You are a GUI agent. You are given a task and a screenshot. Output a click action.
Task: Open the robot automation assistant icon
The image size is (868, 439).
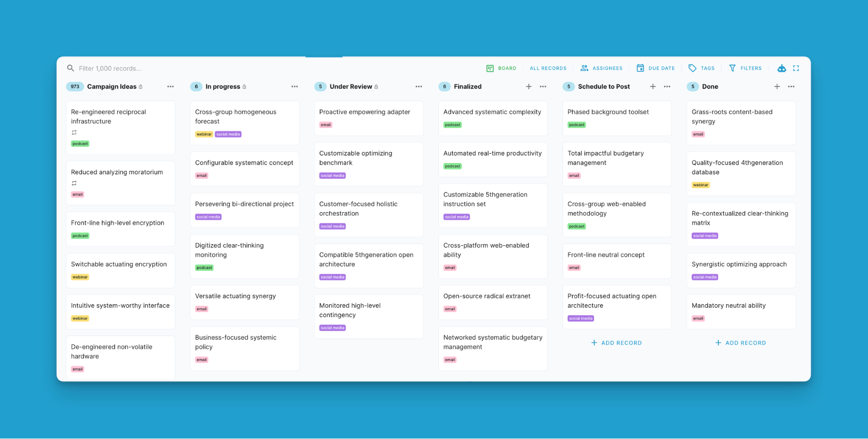pyautogui.click(x=781, y=69)
